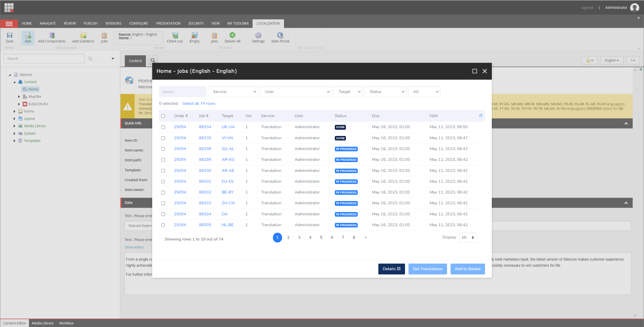This screenshot has width=644, height=327.
Task: Collapse the Quick Info section
Action: tap(626, 123)
